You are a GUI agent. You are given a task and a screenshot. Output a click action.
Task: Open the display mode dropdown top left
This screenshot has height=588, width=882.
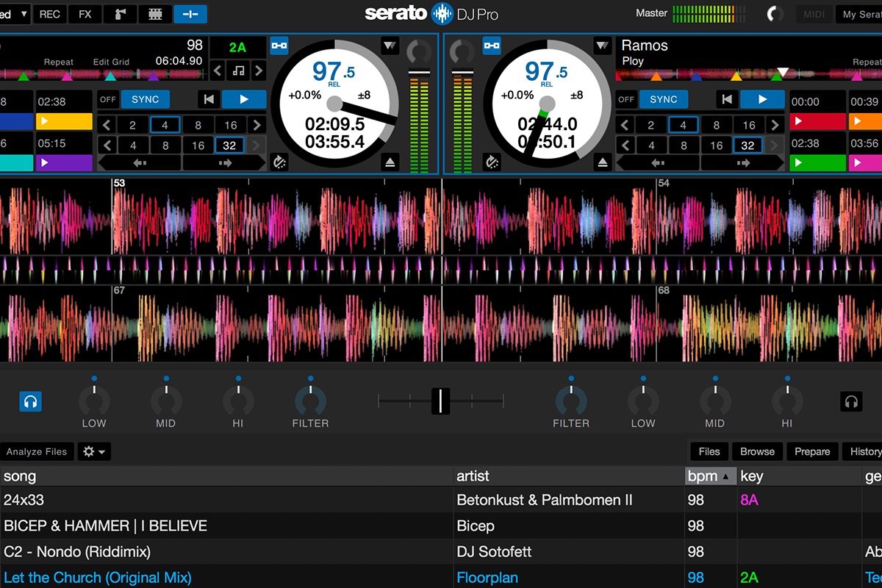click(x=15, y=13)
